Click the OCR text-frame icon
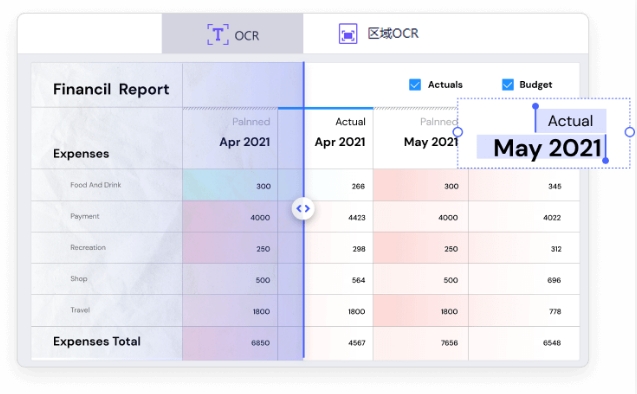Viewport: 637px width, 394px height. (x=218, y=34)
